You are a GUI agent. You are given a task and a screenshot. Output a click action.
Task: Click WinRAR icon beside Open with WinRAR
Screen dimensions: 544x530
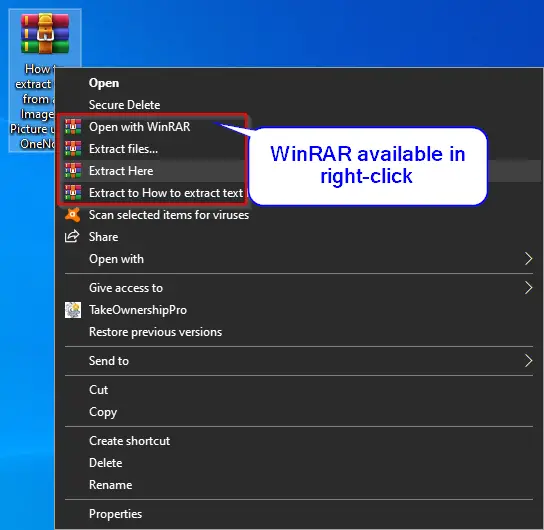coord(73,127)
